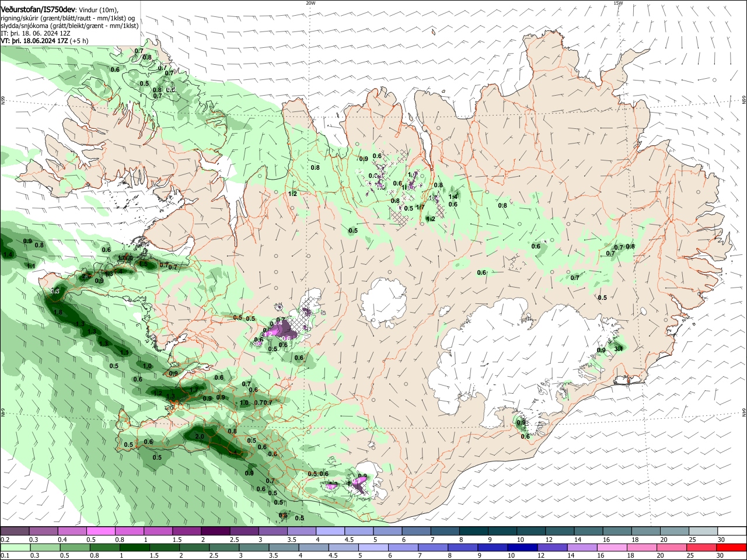Select the bottom-row green swatch between 0.8 and 1
This screenshot has width=747, height=560.
point(105,547)
